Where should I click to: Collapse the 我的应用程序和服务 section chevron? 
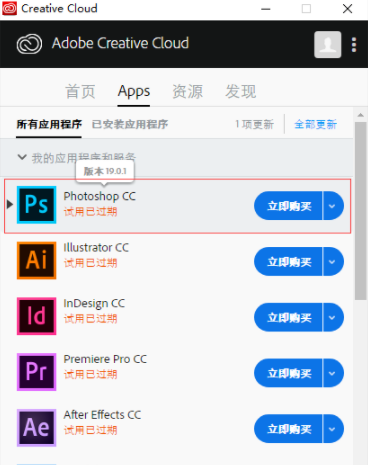(22, 157)
